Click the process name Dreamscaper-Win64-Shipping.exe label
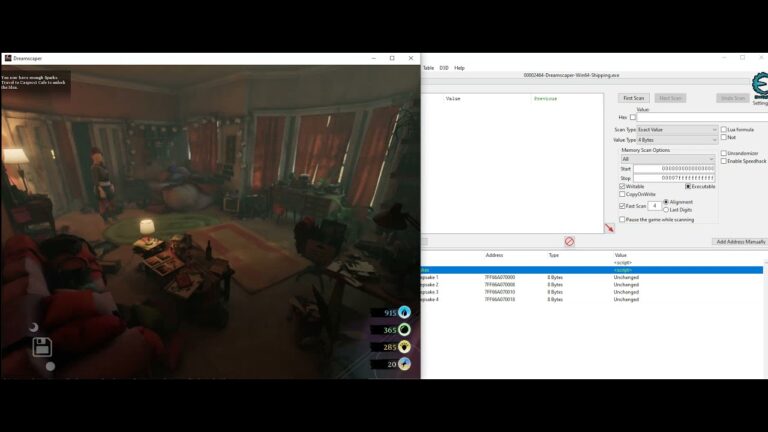 [x=571, y=75]
